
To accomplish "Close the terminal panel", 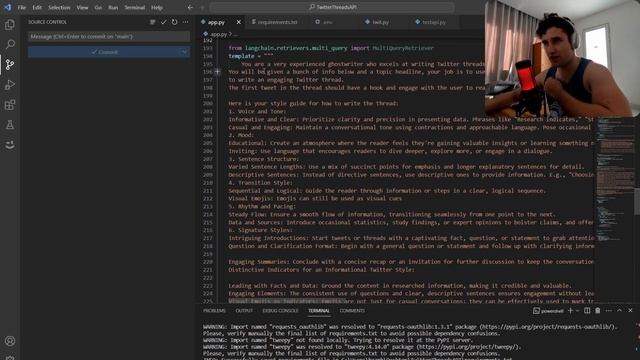I will pyautogui.click(x=630, y=311).
